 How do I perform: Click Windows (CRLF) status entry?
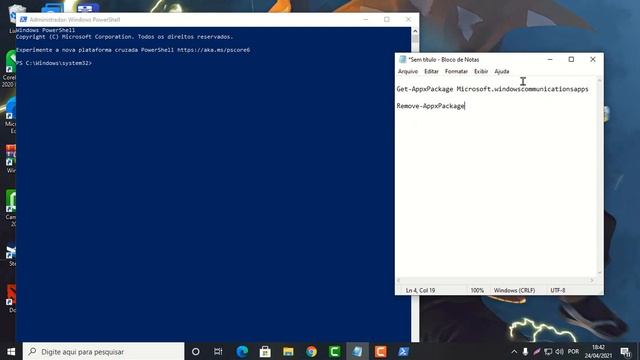[514, 290]
